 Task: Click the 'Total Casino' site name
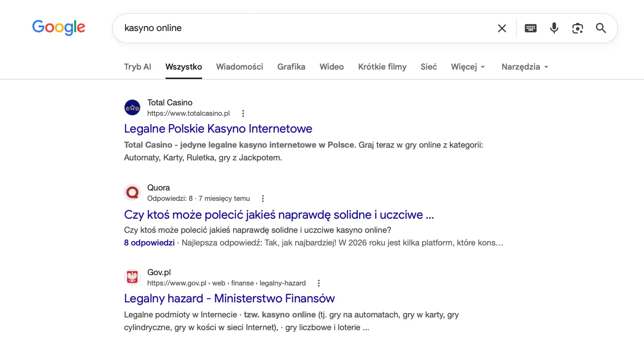(x=170, y=103)
